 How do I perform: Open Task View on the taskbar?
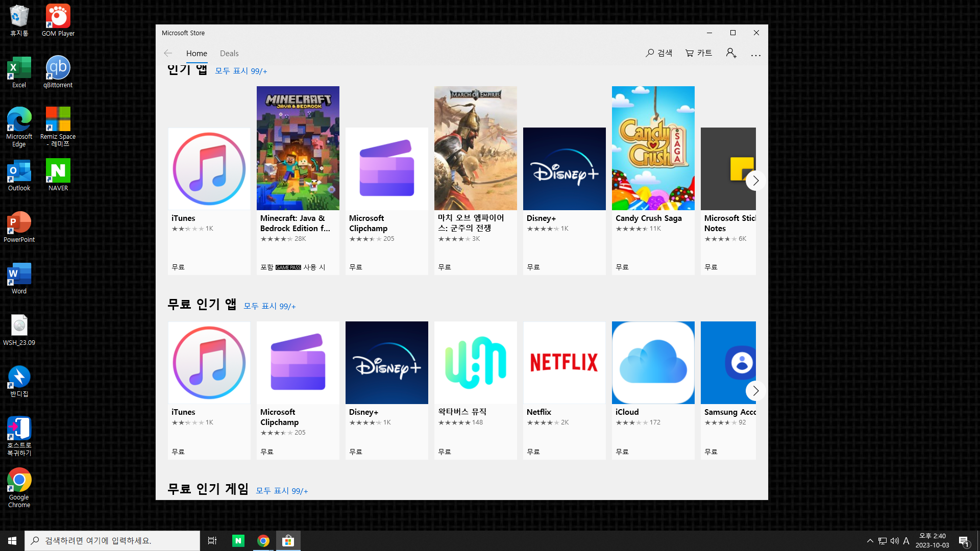[x=212, y=541]
